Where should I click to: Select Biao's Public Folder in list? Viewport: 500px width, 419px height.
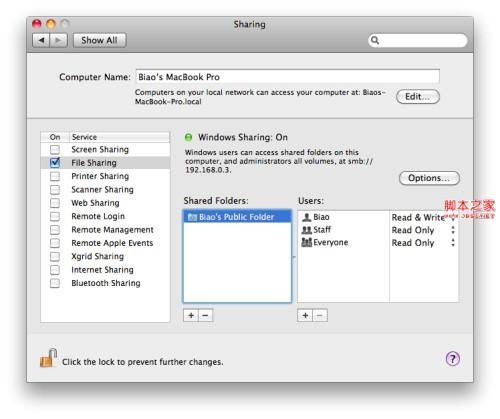click(237, 217)
